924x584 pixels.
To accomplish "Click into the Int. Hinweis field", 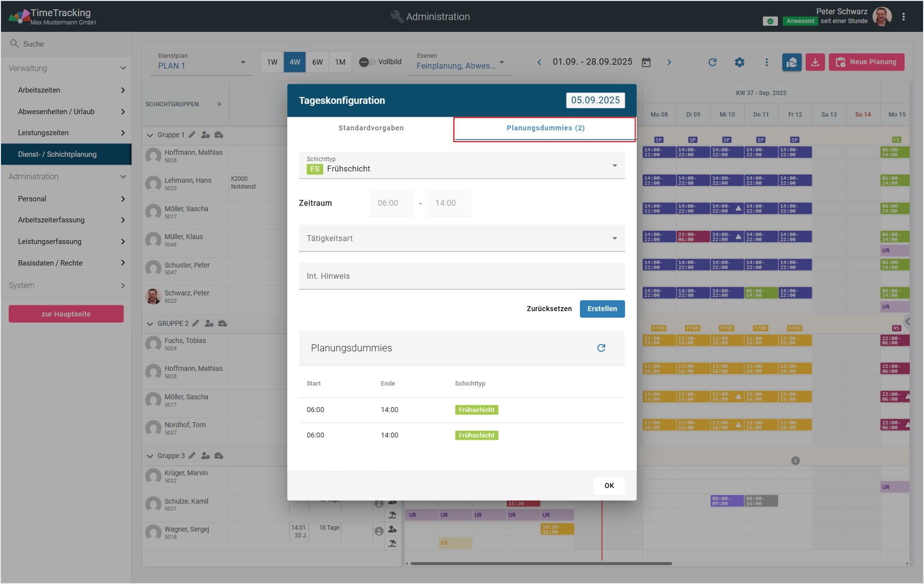I will click(x=461, y=276).
